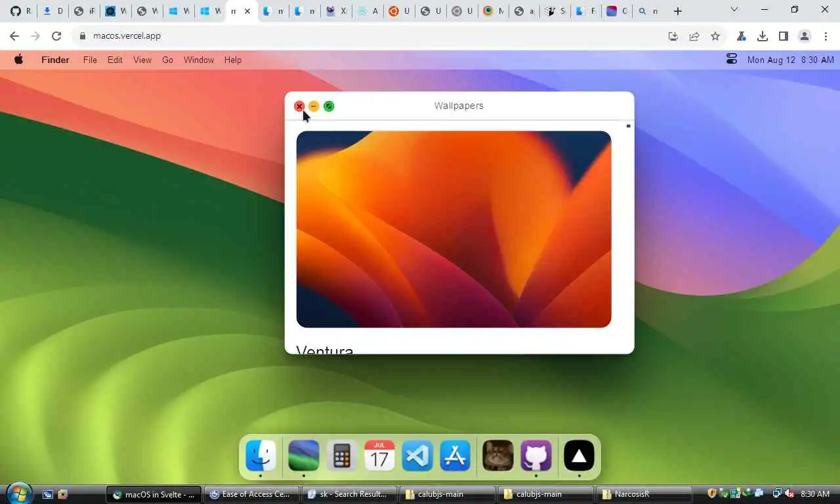The image size is (840, 504).
Task: Click the Ventura wallpaper name text
Action: [325, 349]
